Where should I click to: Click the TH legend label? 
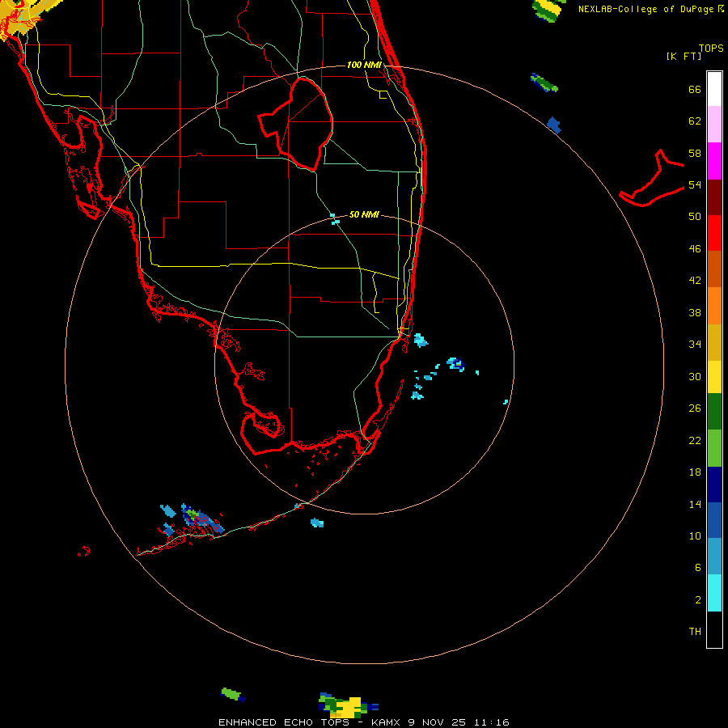pos(695,632)
